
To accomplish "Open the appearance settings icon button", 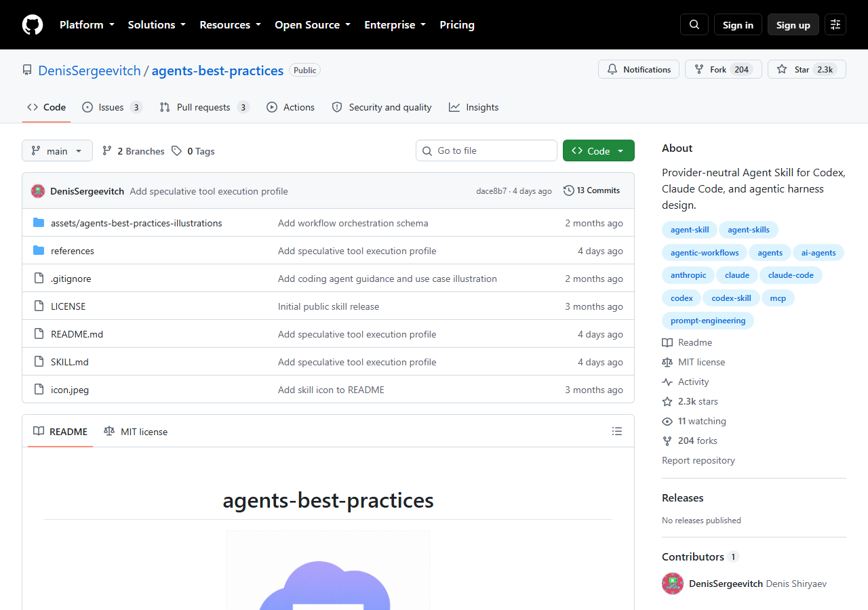I will coord(835,25).
